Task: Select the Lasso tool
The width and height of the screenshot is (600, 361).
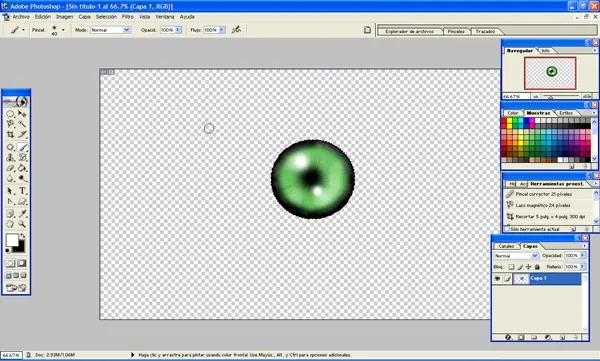Action: pos(10,124)
